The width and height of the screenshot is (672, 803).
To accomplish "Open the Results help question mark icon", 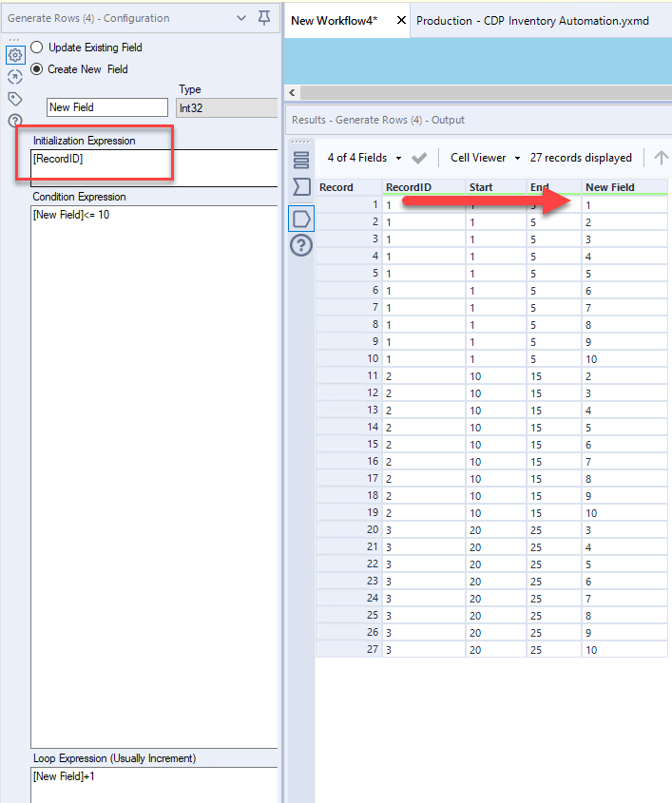I will point(301,245).
